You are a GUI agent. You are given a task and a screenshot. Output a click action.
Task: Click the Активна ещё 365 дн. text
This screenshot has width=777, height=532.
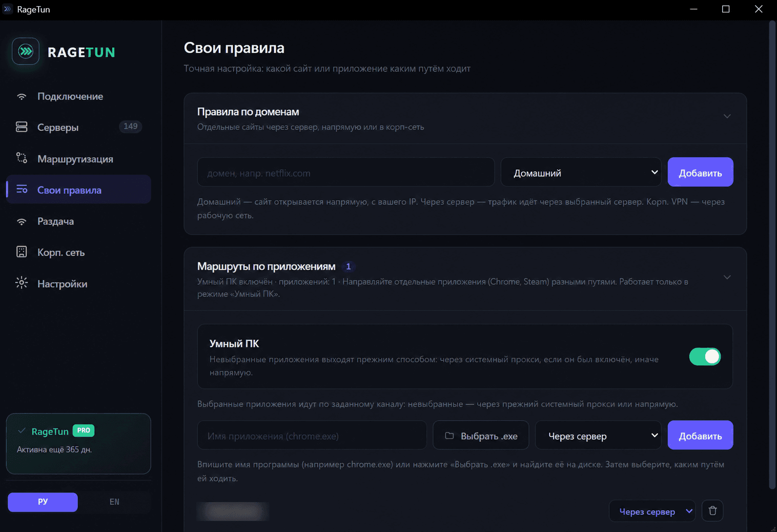click(x=54, y=449)
